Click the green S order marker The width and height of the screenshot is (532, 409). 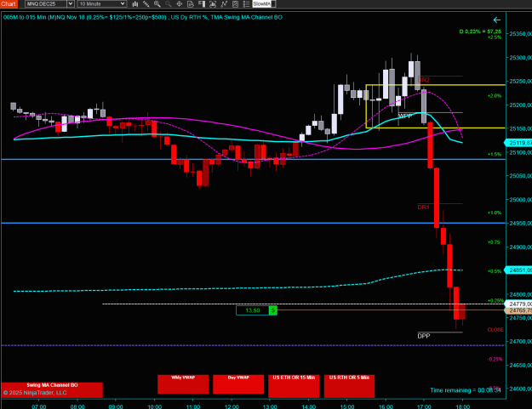pos(272,310)
